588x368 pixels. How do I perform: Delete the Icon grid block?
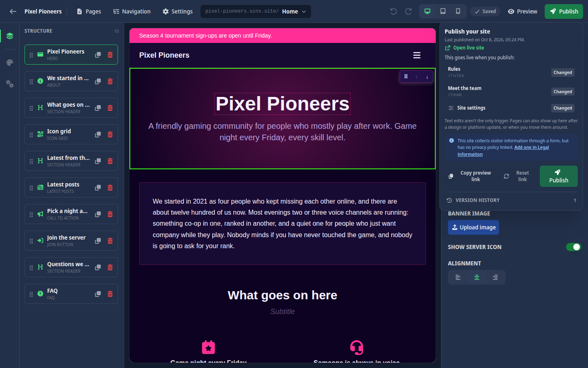pyautogui.click(x=110, y=135)
